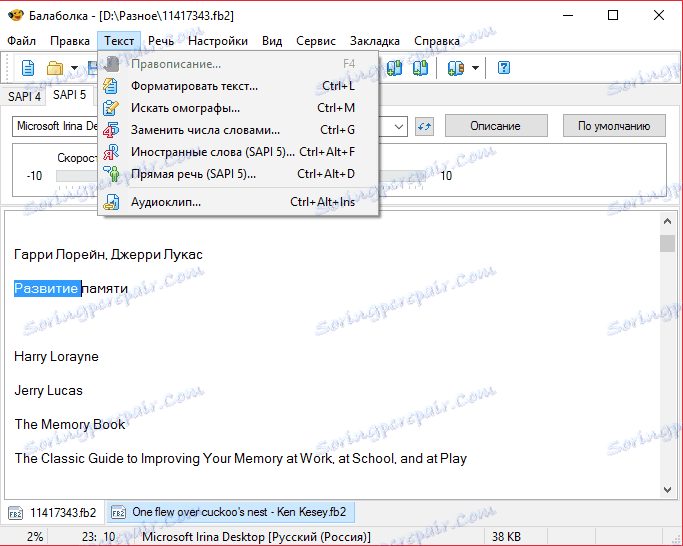Click the vertical scrollbar thumb

667,243
